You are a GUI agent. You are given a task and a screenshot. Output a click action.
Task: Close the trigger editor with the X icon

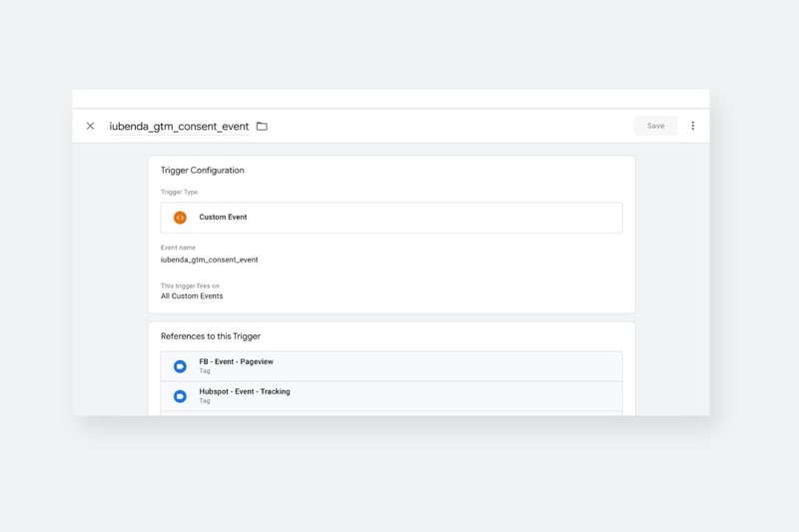[90, 126]
